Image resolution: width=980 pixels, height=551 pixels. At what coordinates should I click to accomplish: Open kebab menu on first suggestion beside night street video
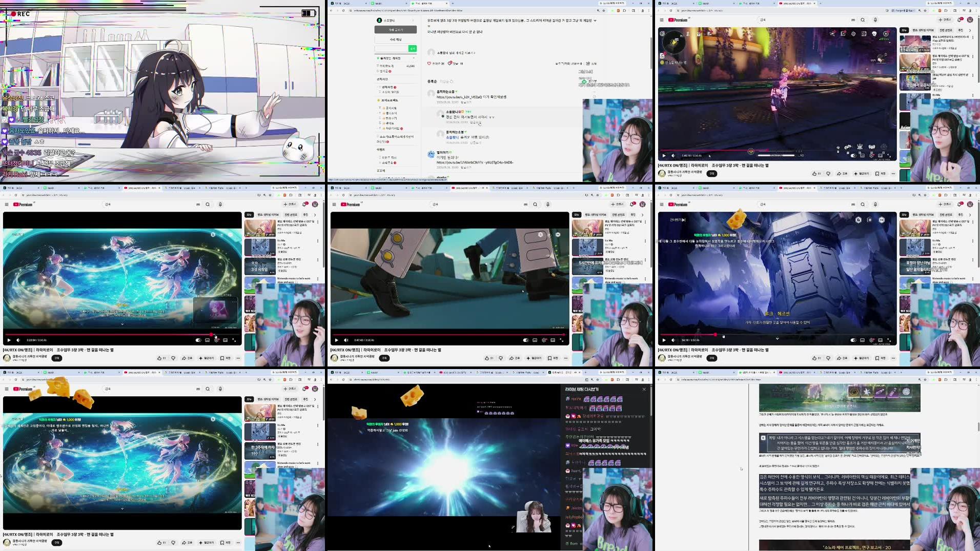[x=973, y=37]
